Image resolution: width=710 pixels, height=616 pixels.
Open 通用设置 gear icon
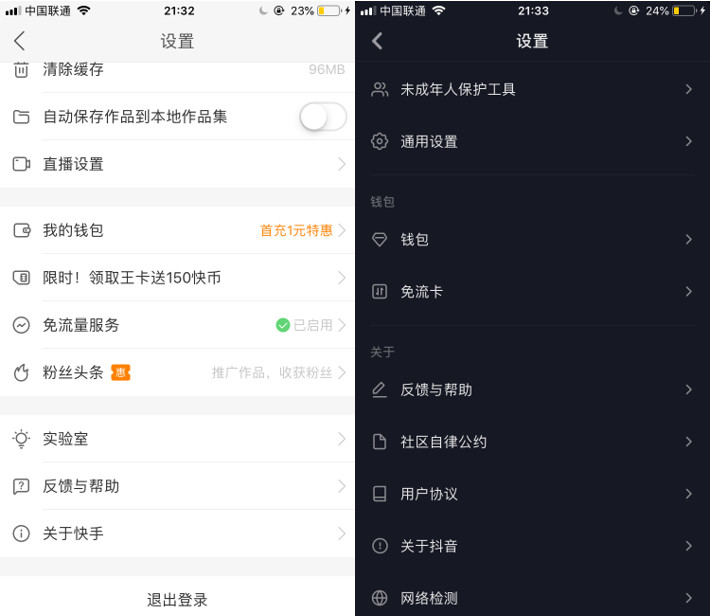[379, 141]
